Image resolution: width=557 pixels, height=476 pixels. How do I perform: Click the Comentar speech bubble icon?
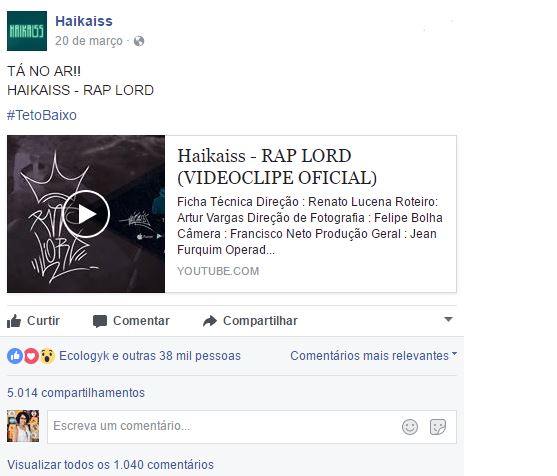(100, 321)
